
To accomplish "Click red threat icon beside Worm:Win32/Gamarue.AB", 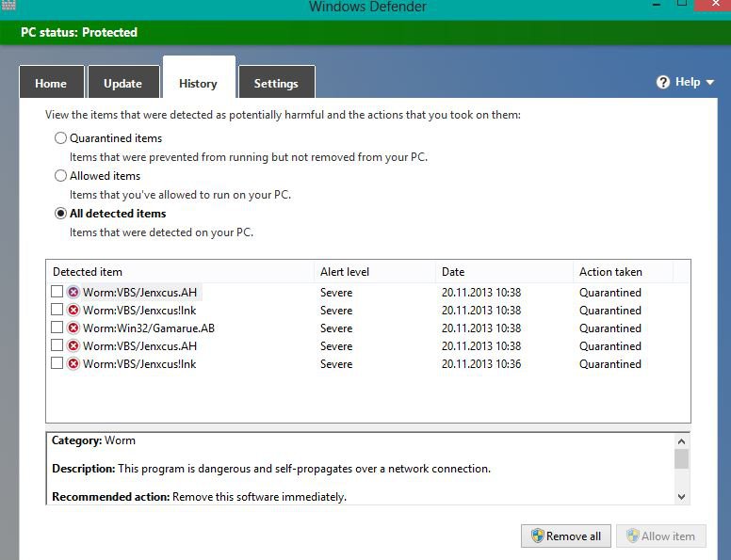I will click(73, 328).
